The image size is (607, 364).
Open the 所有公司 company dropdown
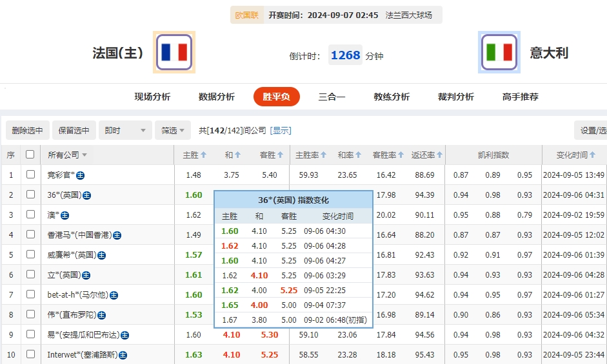point(67,155)
